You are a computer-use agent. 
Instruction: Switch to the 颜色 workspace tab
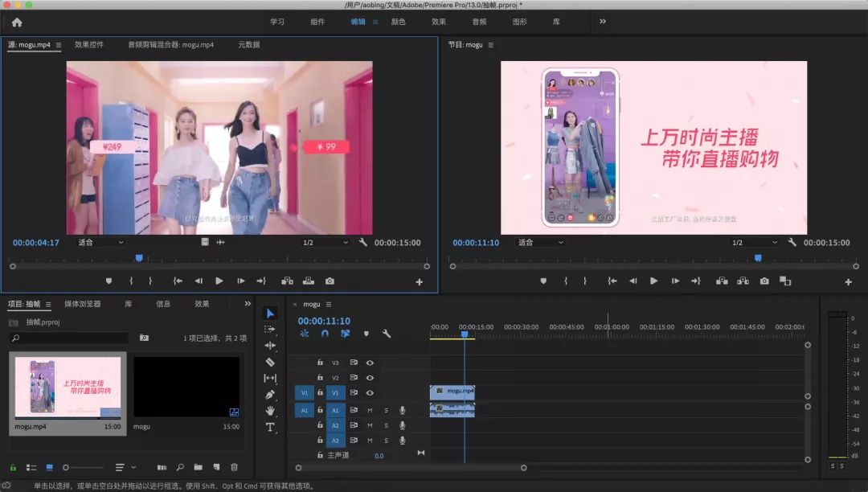point(398,22)
